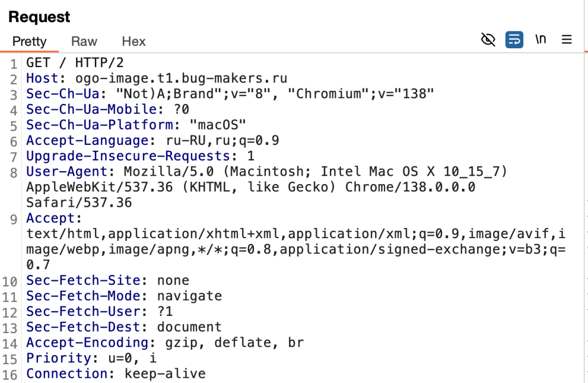Switch to the Raw tab
The width and height of the screenshot is (588, 383).
point(84,41)
